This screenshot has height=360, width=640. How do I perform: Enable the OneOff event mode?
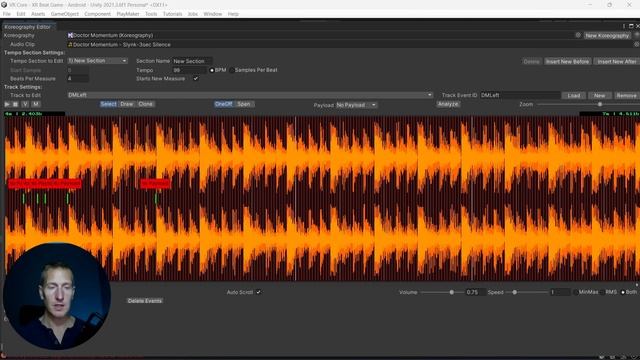[x=223, y=104]
